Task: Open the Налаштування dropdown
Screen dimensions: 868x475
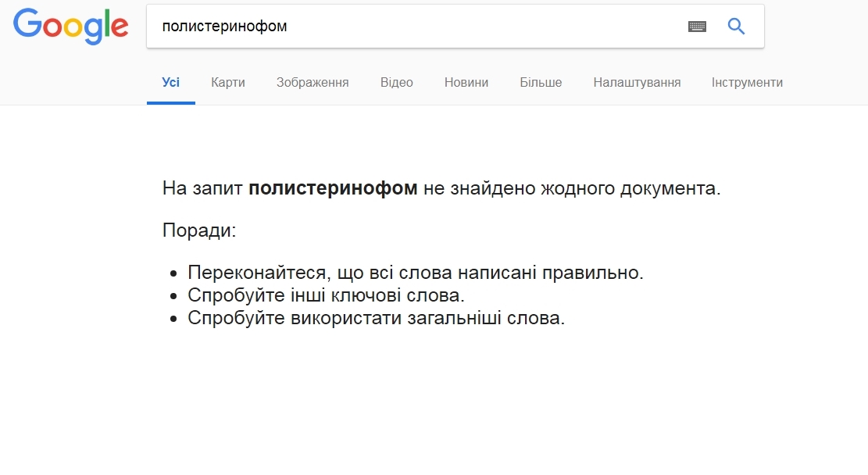Action: (x=637, y=83)
